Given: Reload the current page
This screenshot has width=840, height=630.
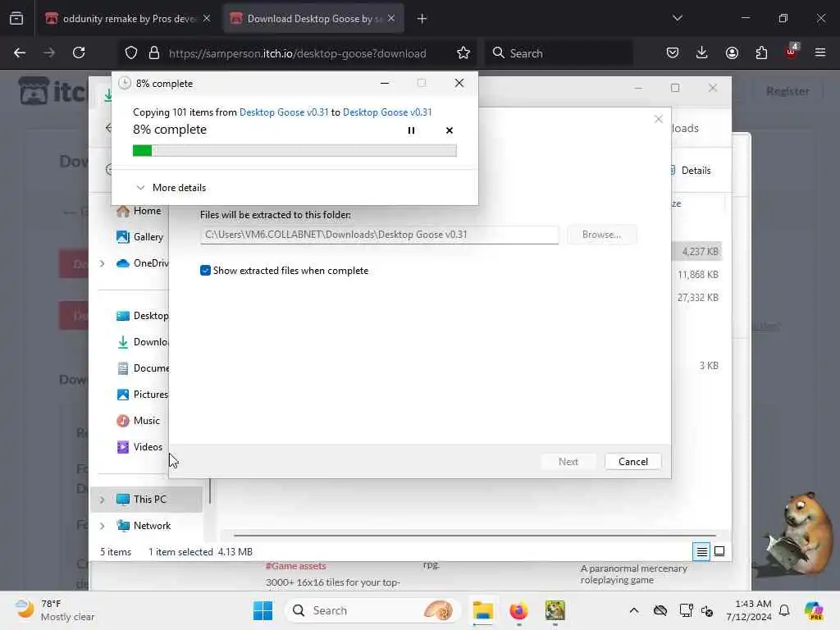Looking at the screenshot, I should coord(79,53).
